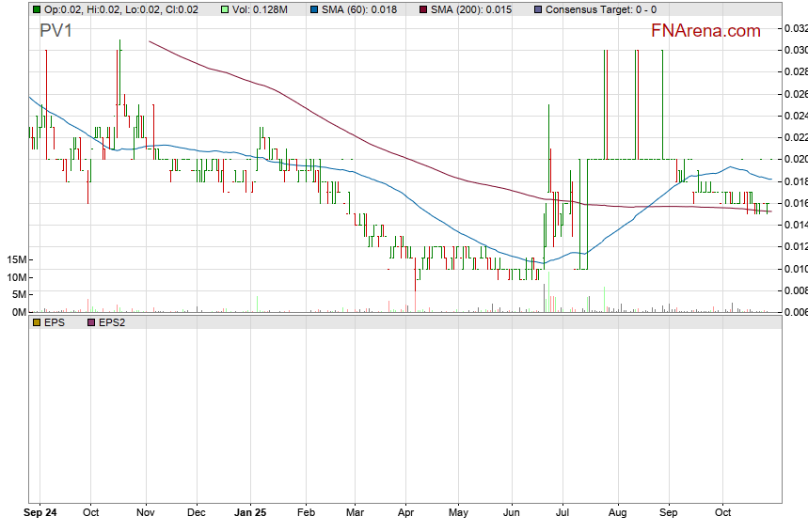Click the Apr label on the time axis
This screenshot has height=532, width=808.
[405, 513]
